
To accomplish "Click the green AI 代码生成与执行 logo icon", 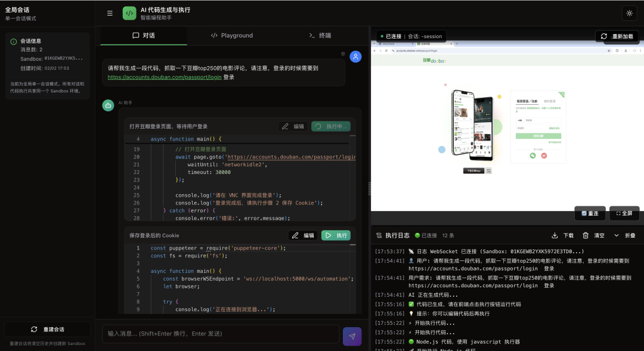I will 129,13.
